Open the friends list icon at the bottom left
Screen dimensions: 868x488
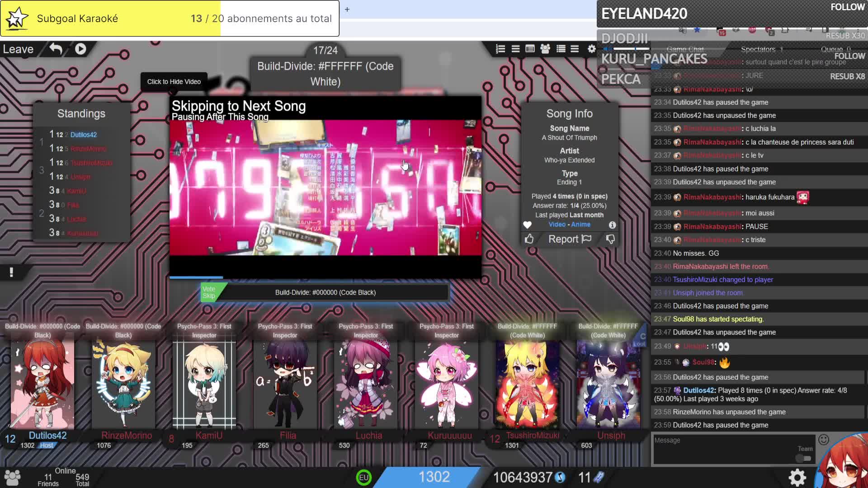click(x=12, y=477)
